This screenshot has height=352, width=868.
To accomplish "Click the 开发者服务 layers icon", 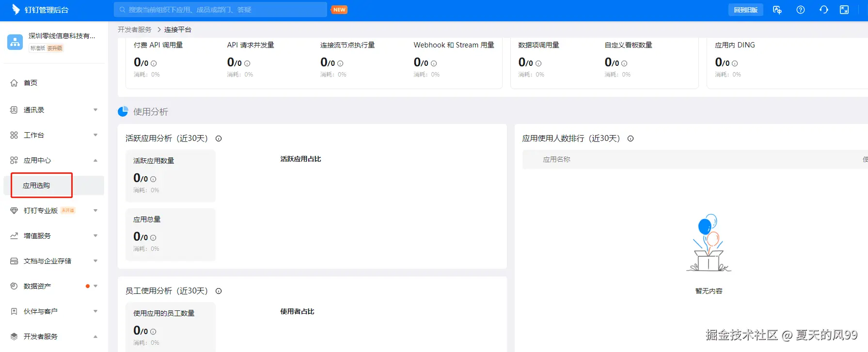I will pyautogui.click(x=14, y=337).
